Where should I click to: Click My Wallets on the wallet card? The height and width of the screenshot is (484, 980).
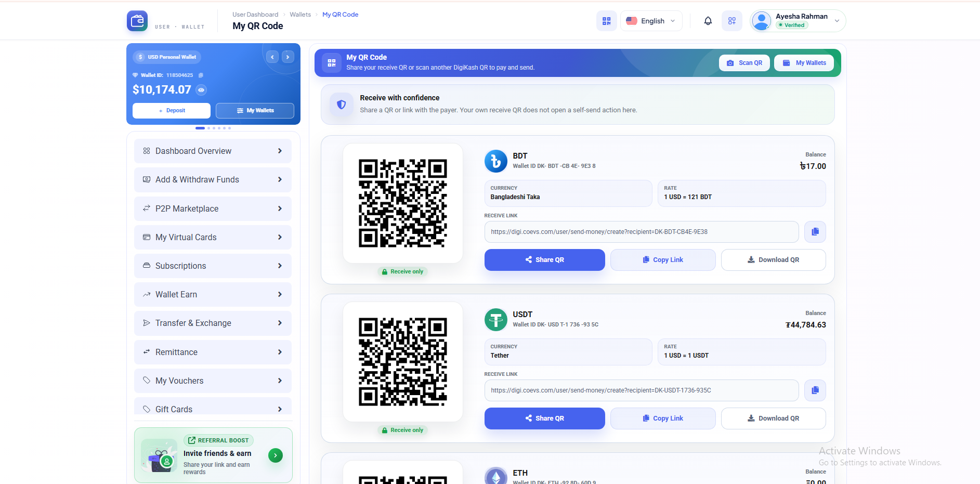pyautogui.click(x=255, y=111)
